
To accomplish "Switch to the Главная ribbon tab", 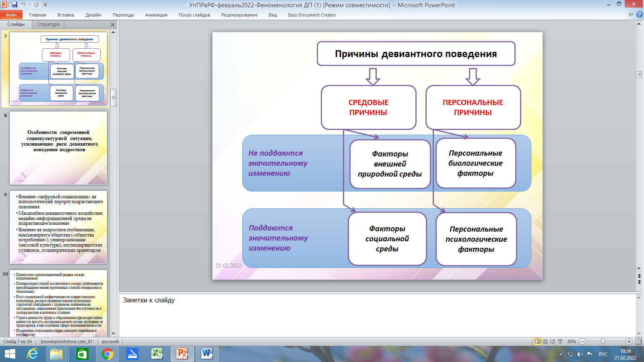I will [38, 15].
